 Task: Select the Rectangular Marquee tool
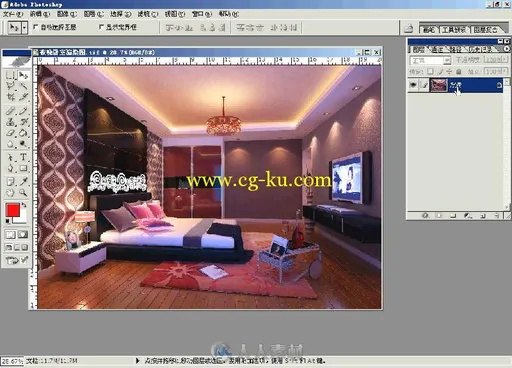[10, 75]
